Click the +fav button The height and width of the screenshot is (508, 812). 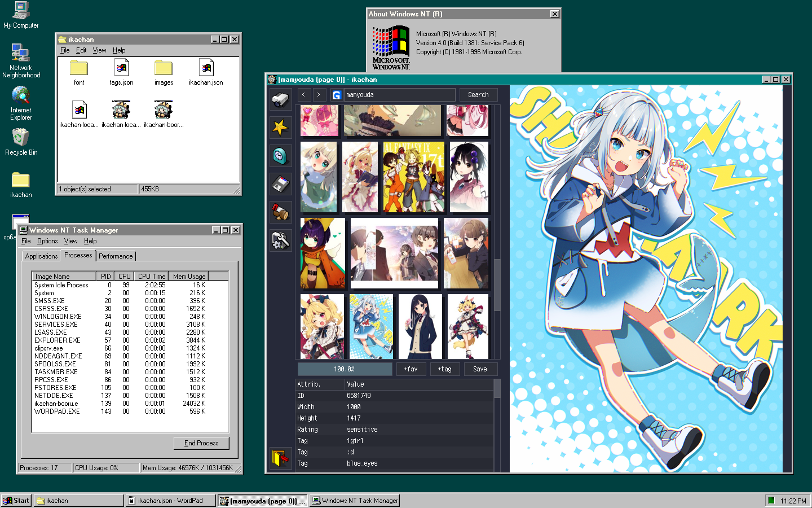coord(411,369)
